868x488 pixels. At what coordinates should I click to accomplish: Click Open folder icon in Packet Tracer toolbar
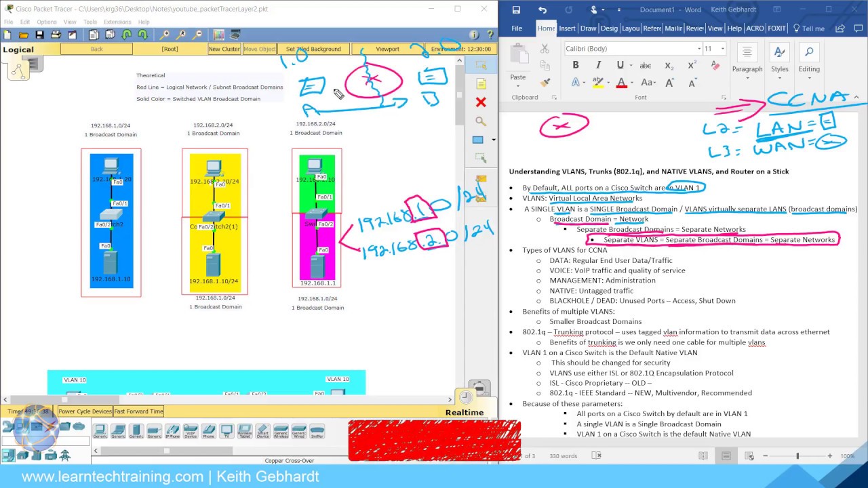[x=24, y=35]
